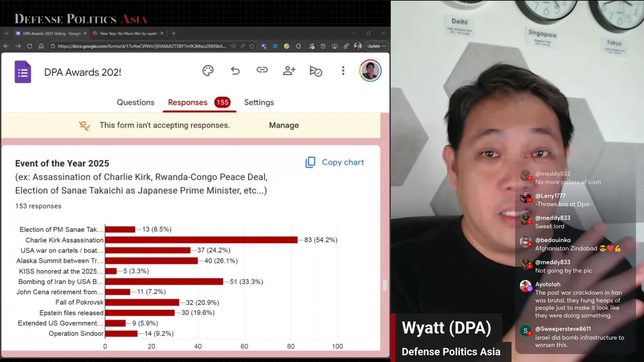The height and width of the screenshot is (362, 644).
Task: Click the Charlie Kirk Assassination bar
Action: click(201, 240)
